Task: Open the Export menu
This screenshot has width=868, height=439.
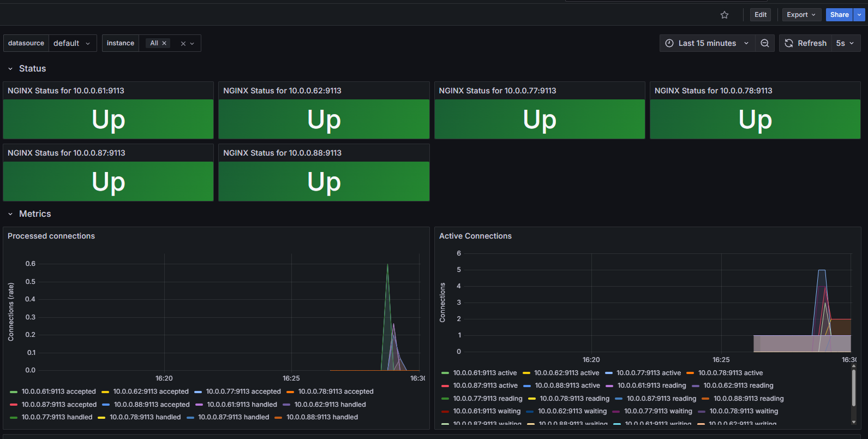Action: (x=801, y=15)
